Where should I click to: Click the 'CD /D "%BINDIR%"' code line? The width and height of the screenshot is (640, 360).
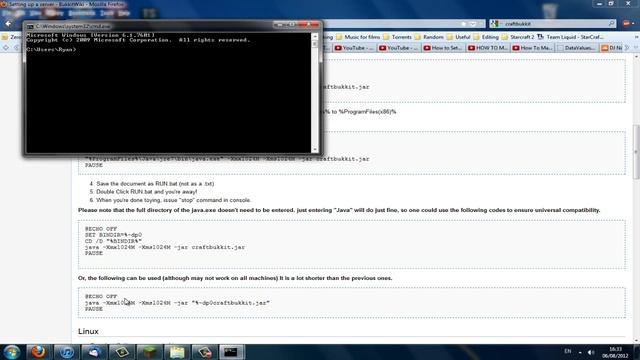pos(113,241)
